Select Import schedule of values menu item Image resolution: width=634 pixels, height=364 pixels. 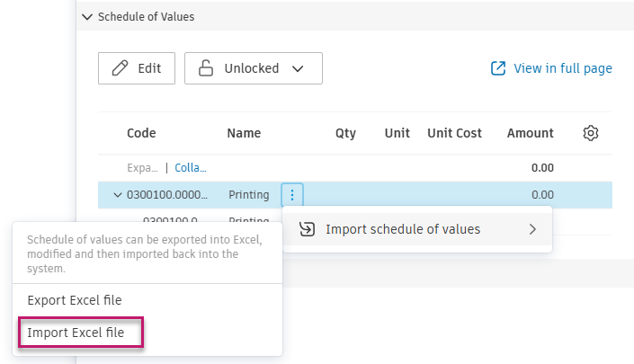tap(417, 229)
